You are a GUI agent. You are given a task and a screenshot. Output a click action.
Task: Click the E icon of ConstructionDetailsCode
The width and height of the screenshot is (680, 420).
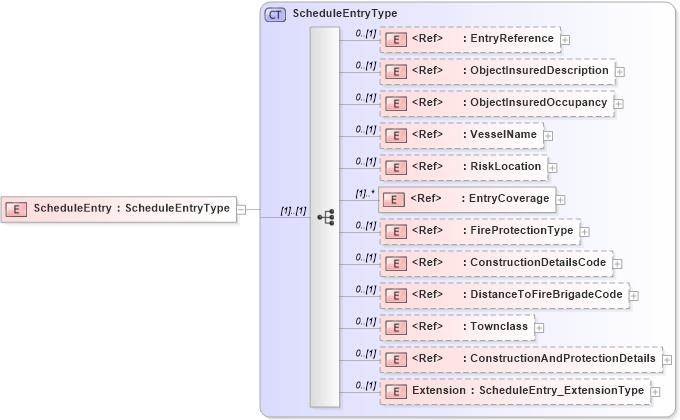(396, 263)
